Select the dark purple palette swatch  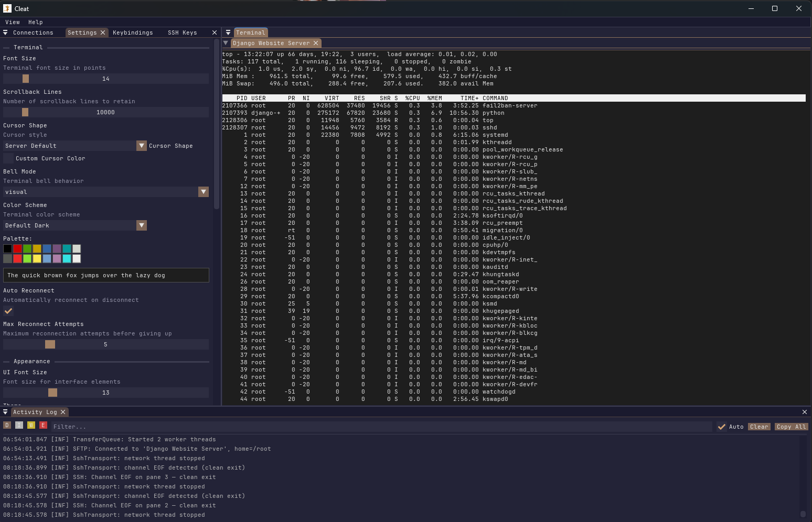pos(57,248)
